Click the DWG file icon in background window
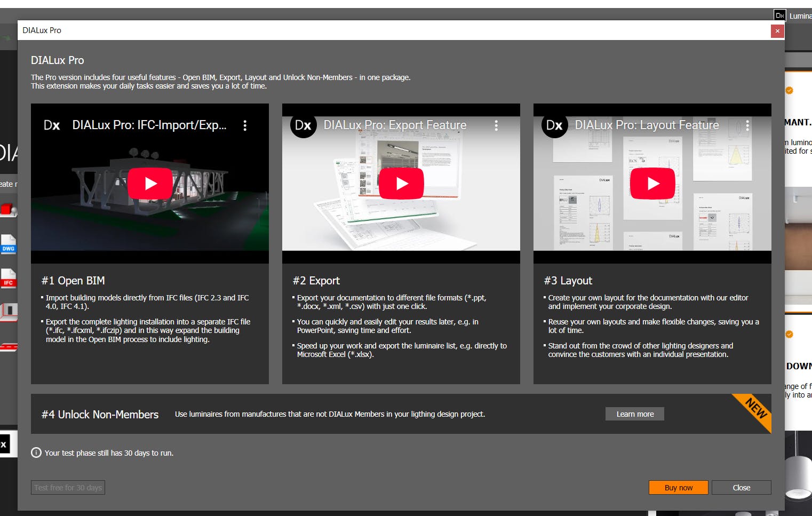The image size is (812, 516). click(9, 244)
